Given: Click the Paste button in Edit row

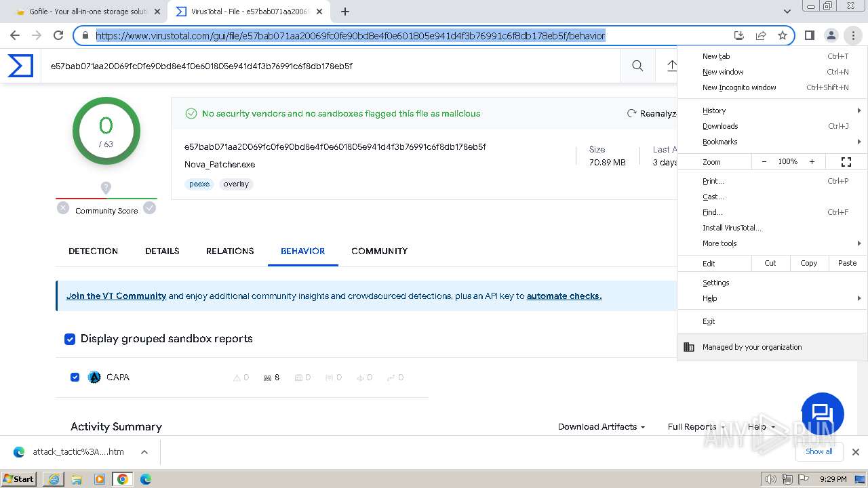Looking at the screenshot, I should pos(847,263).
